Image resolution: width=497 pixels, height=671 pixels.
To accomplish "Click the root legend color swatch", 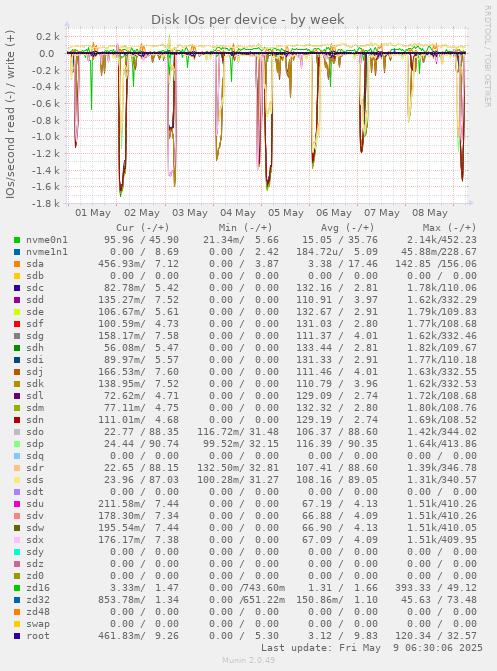I will (x=17, y=636).
